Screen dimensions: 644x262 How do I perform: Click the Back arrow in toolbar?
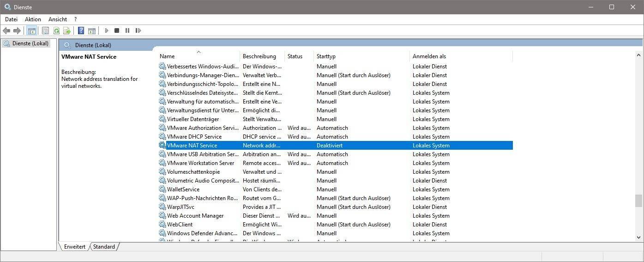pyautogui.click(x=6, y=30)
